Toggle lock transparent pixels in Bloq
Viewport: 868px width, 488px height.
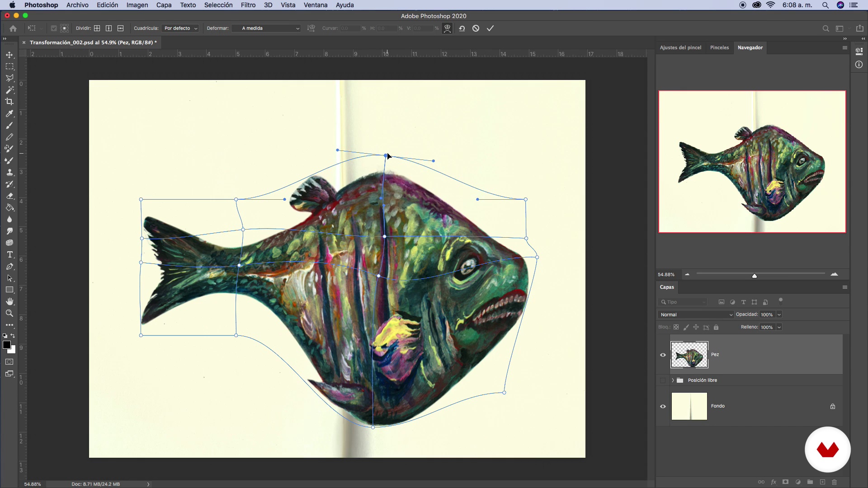pos(676,327)
